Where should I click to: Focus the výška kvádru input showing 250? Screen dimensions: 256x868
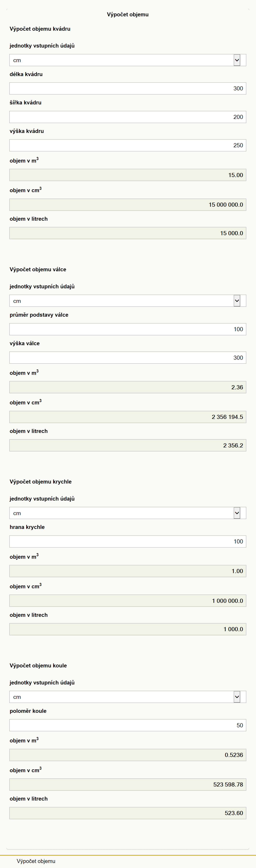coord(128,145)
